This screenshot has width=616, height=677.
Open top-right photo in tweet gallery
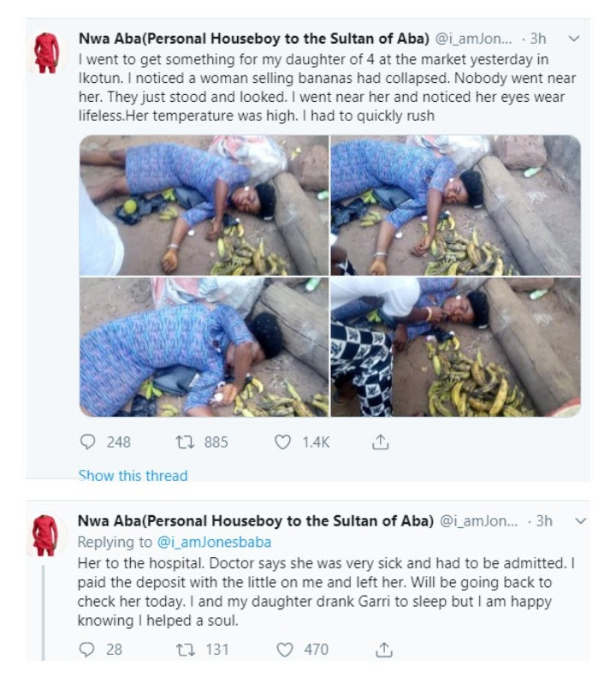point(455,205)
